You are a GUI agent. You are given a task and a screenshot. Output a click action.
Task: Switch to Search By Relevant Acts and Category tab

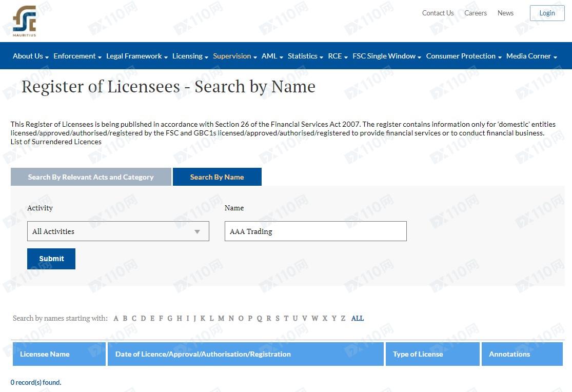(91, 177)
